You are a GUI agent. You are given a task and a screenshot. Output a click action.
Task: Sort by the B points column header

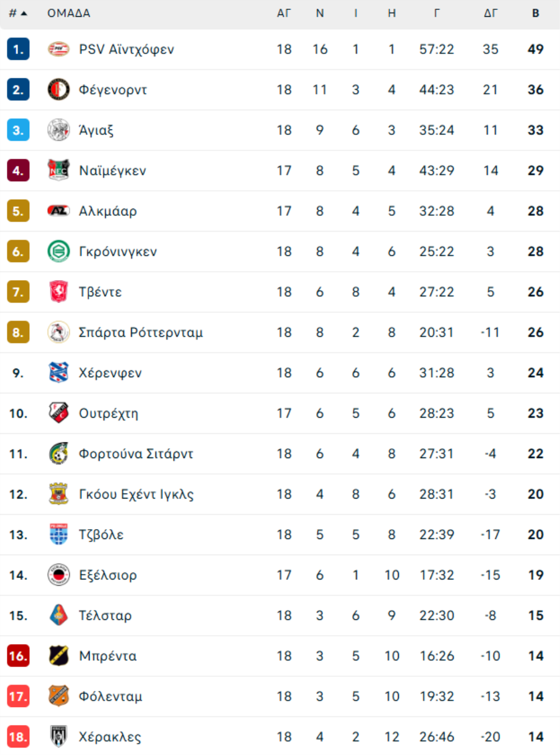(x=536, y=13)
